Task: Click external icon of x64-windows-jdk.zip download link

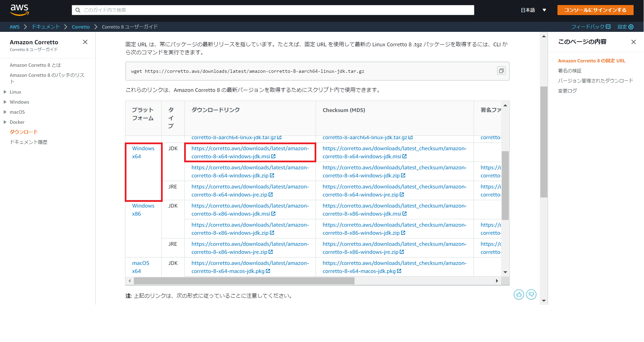Action: 272,175
